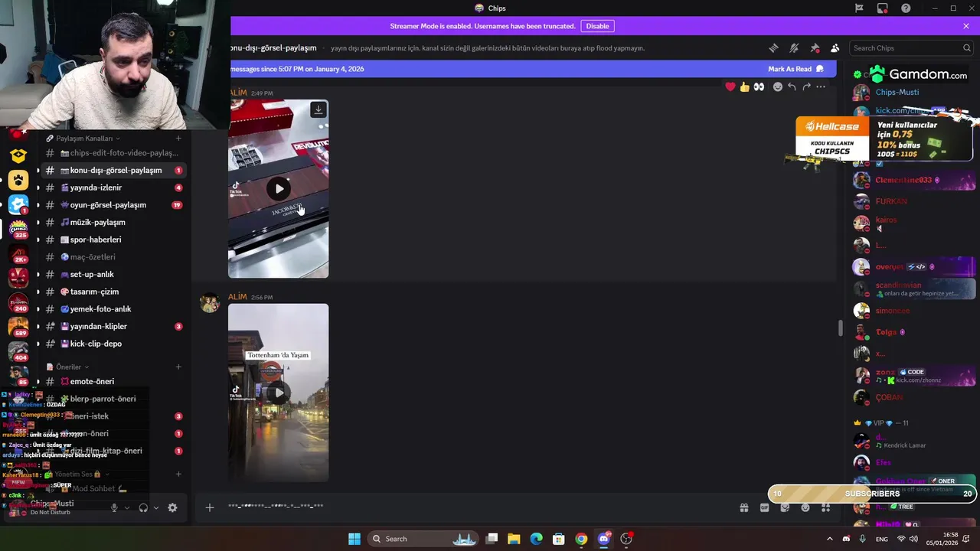Open Help question mark icon in title bar
This screenshot has height=551, width=980.
(906, 8)
